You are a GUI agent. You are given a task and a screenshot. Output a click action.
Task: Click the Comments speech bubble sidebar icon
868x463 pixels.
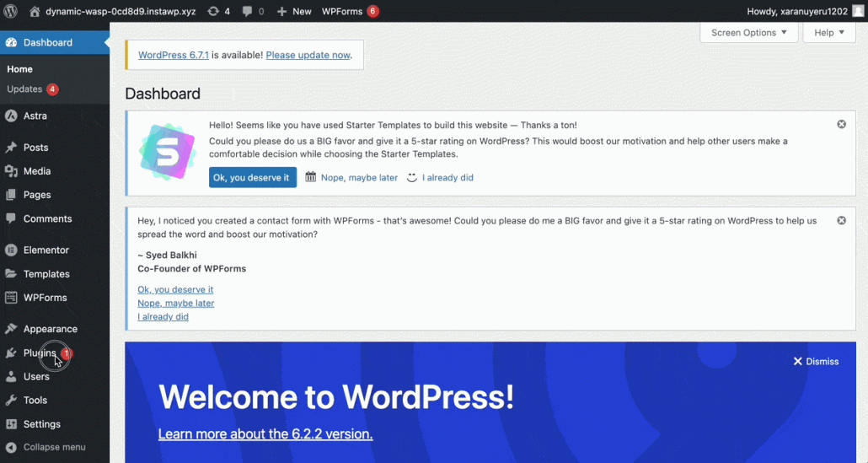tap(11, 218)
